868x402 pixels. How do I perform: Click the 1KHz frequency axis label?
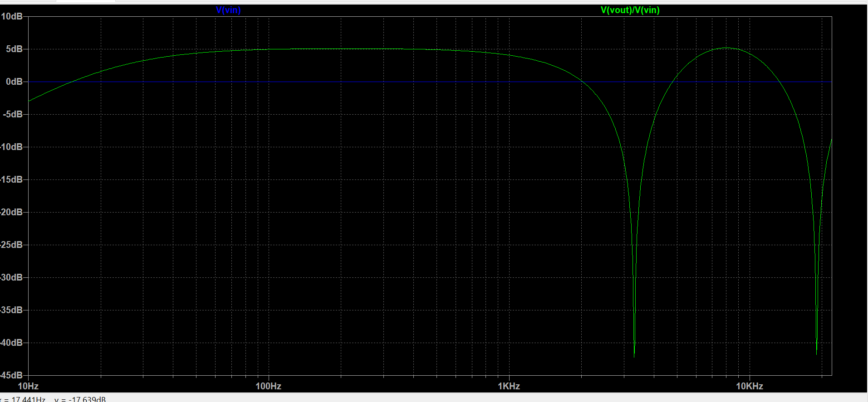(509, 386)
